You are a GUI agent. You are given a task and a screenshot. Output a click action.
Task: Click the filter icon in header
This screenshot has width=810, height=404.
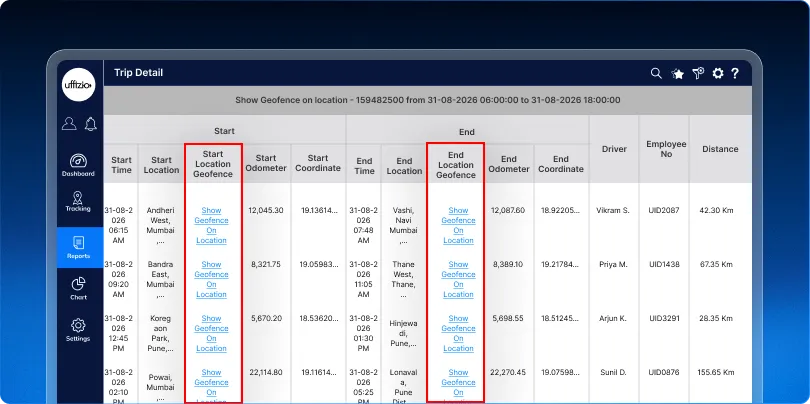coord(698,73)
